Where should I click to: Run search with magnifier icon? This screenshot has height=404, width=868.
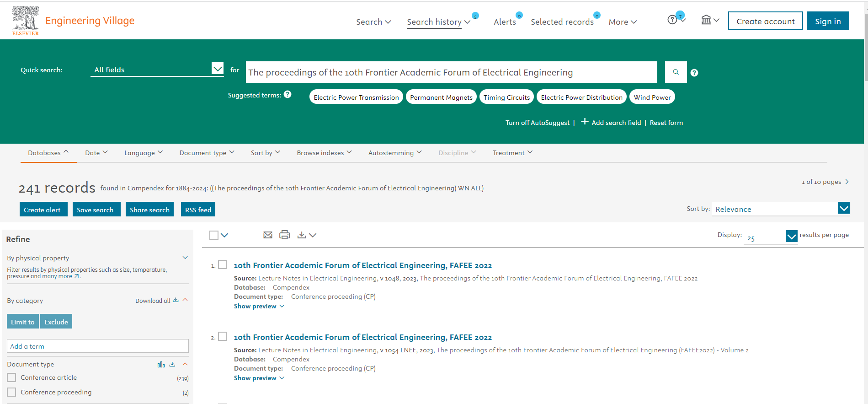point(676,72)
